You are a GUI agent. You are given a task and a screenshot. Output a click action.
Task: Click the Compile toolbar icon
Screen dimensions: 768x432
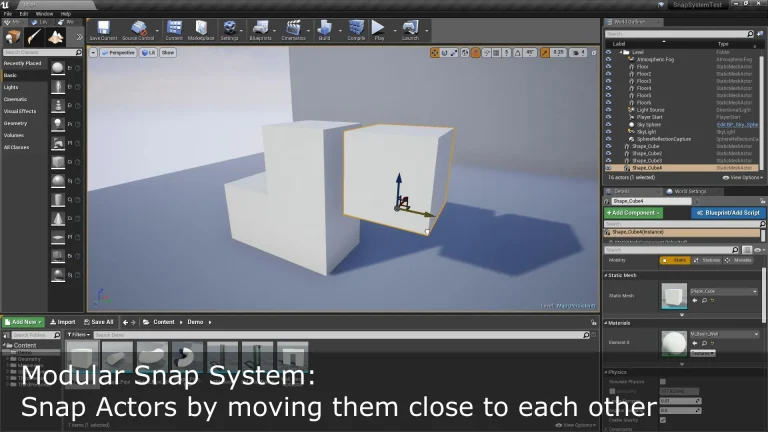355,29
